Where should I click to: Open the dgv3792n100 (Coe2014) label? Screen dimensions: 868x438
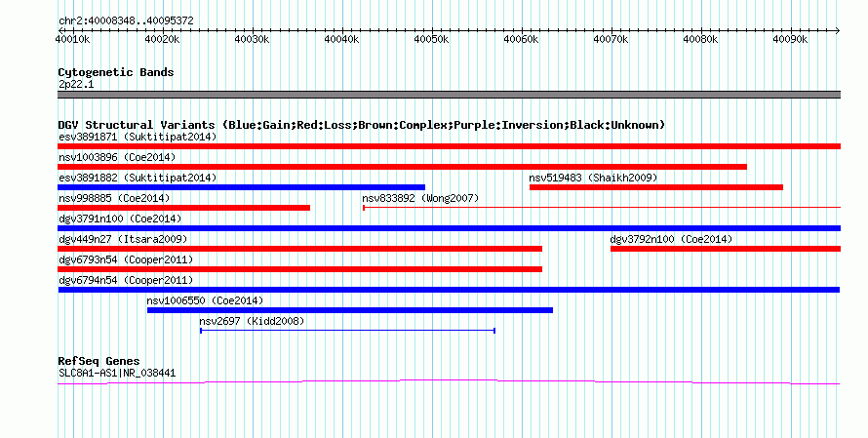point(671,239)
